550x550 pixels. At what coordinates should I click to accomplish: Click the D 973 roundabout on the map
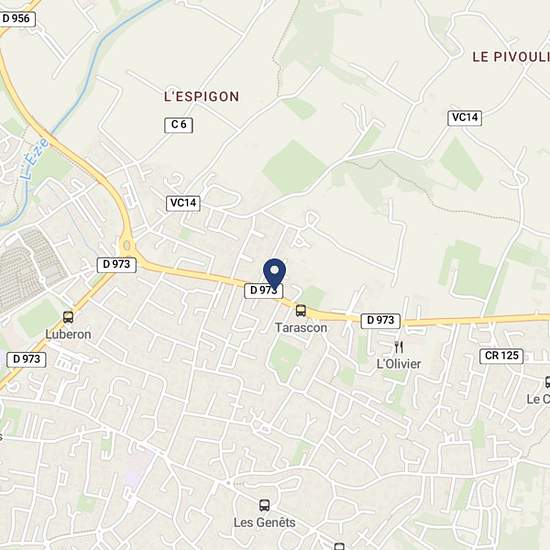tap(127, 245)
